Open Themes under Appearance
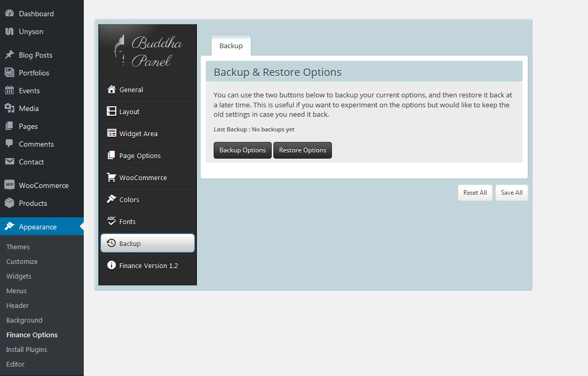This screenshot has height=376, width=588. pos(18,247)
